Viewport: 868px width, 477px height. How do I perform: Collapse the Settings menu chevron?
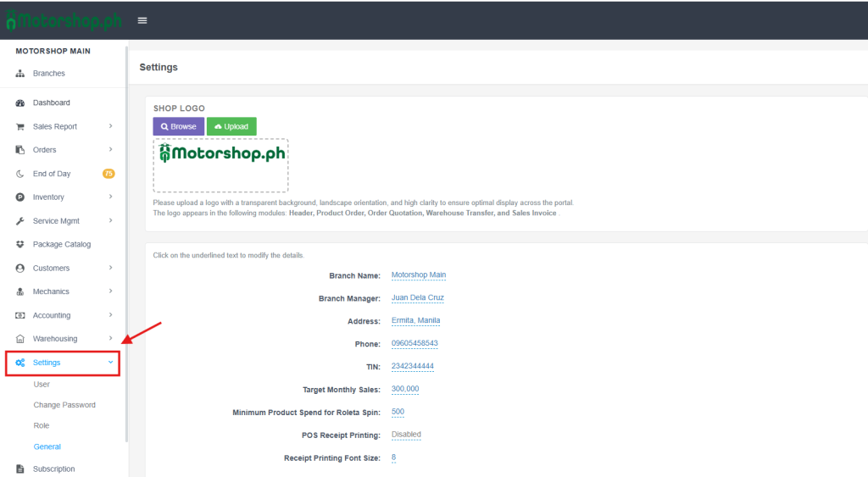point(110,363)
